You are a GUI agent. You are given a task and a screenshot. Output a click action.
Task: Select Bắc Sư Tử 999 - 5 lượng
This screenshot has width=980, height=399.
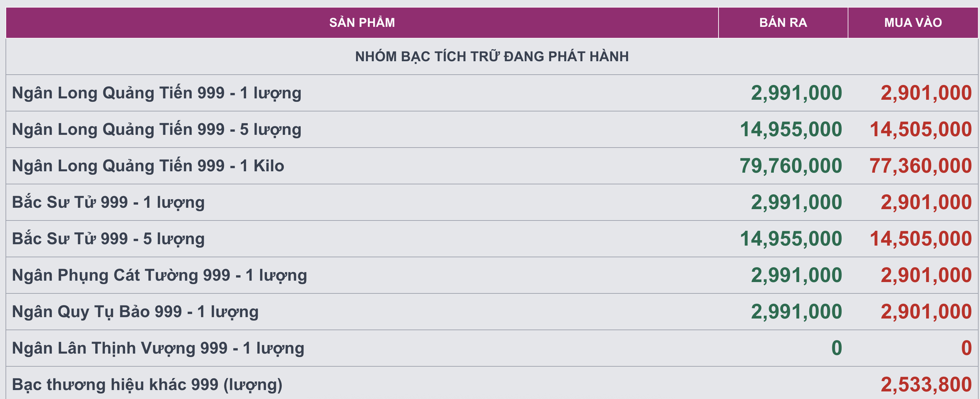(x=108, y=239)
